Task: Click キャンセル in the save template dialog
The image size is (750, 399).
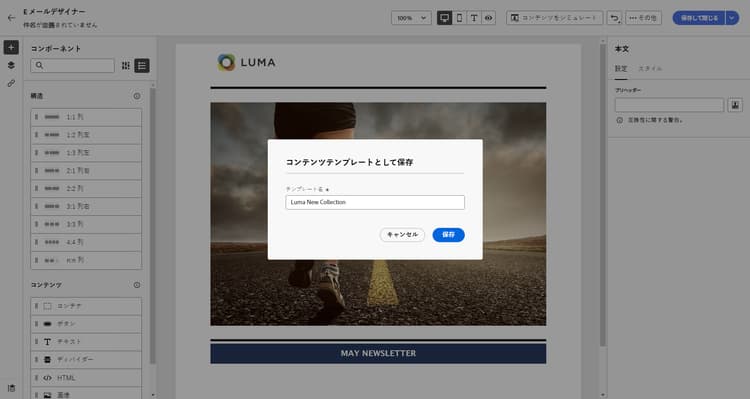Action: (x=402, y=235)
